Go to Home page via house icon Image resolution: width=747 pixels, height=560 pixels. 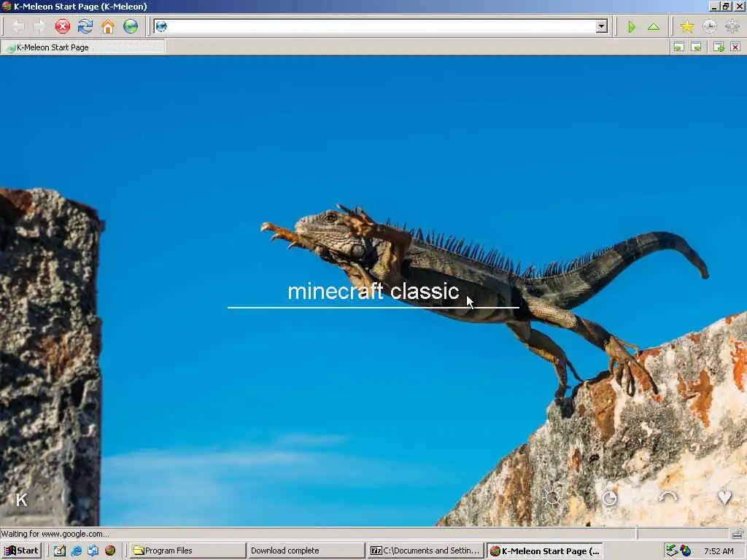(108, 26)
